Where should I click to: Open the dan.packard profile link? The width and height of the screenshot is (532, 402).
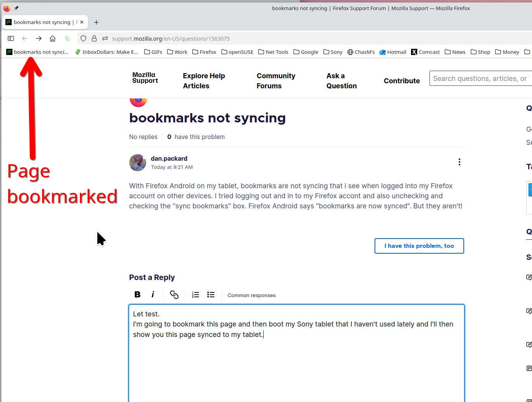(x=169, y=158)
